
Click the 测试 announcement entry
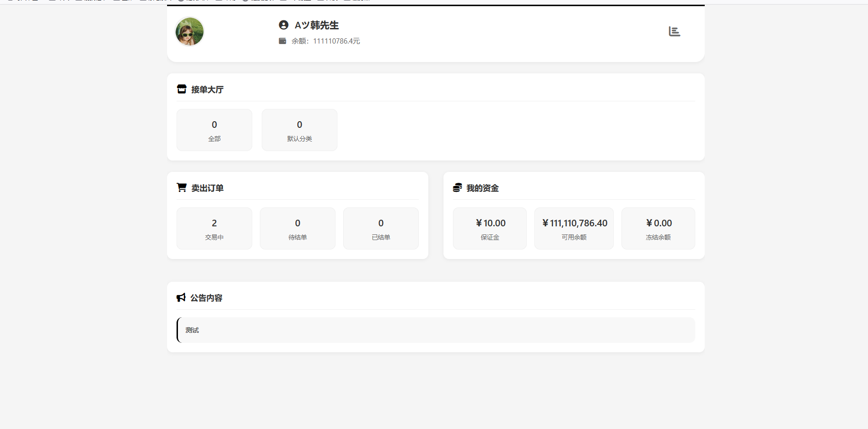[192, 330]
